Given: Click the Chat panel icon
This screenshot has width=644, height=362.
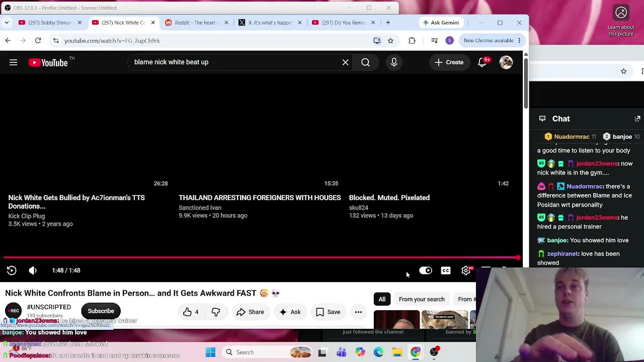Looking at the screenshot, I should [x=542, y=119].
